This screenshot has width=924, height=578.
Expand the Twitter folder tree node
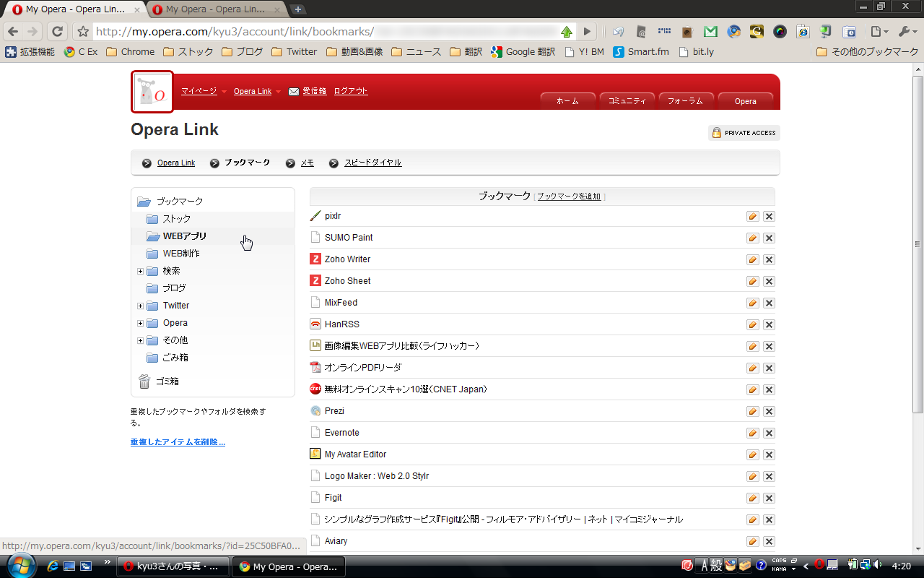(x=141, y=306)
